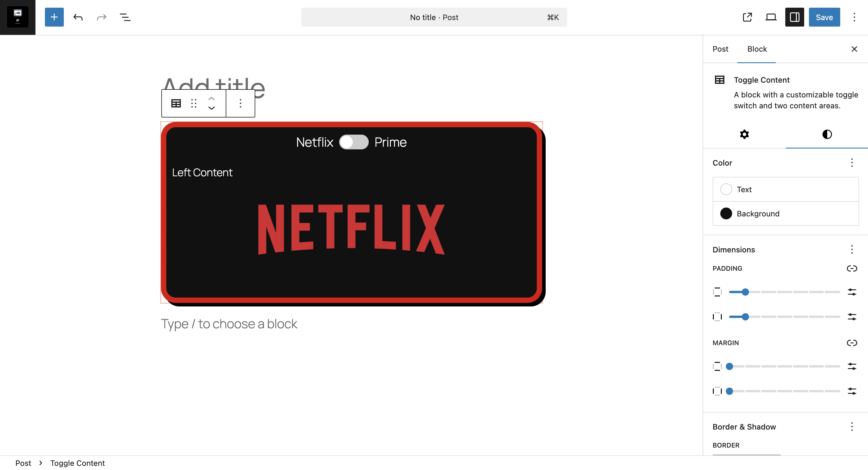Screen dimensions: 868x470
Task: Adjust the horizontal padding slider
Action: click(784, 316)
